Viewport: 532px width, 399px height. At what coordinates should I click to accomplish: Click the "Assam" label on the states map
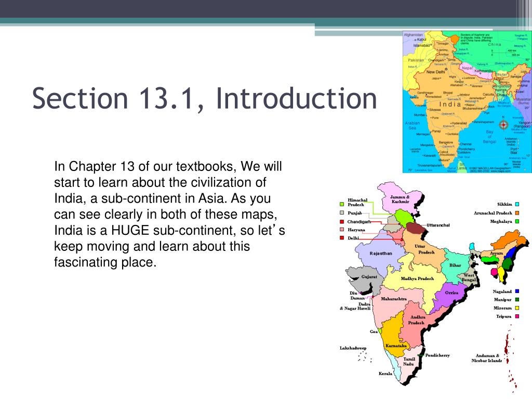(496, 253)
